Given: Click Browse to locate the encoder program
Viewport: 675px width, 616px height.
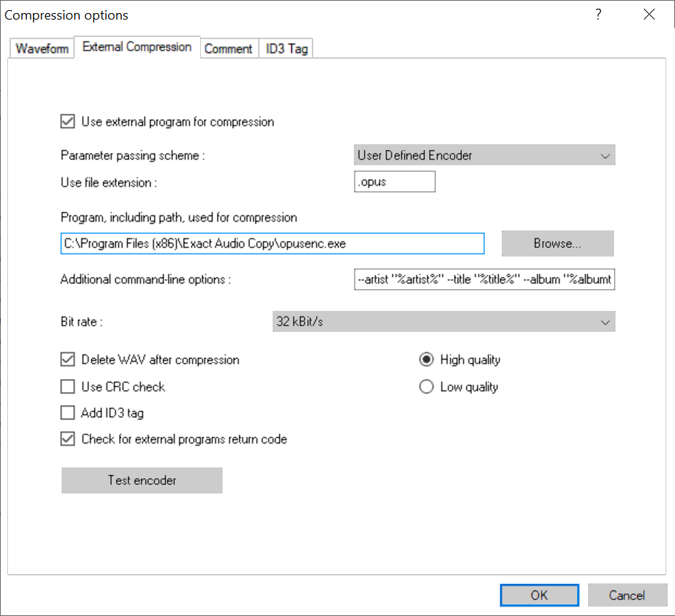Looking at the screenshot, I should click(557, 244).
